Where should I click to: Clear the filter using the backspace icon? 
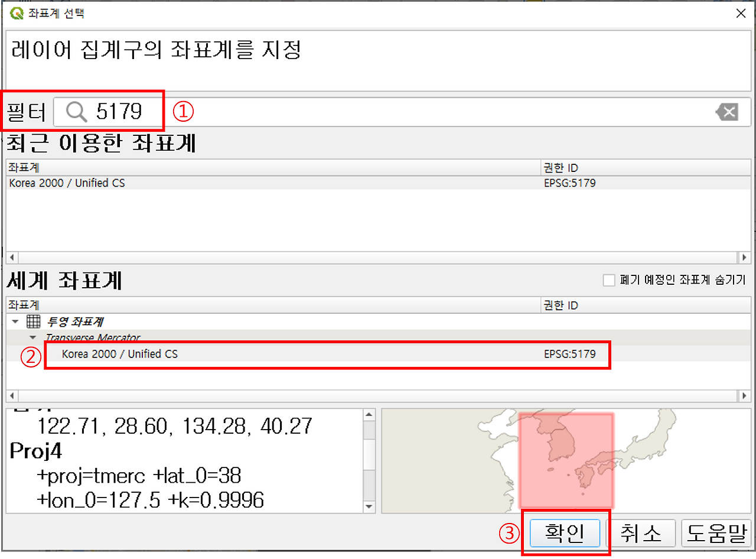click(x=727, y=111)
